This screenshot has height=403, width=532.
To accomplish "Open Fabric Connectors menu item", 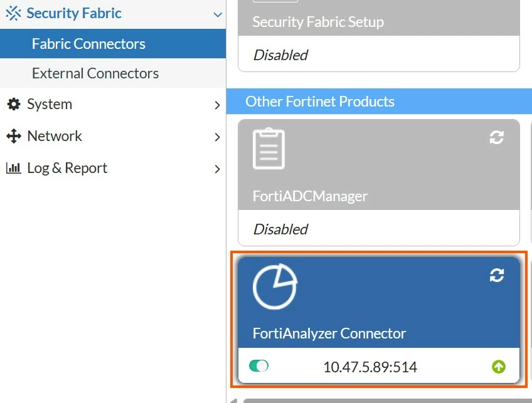I will (x=113, y=44).
